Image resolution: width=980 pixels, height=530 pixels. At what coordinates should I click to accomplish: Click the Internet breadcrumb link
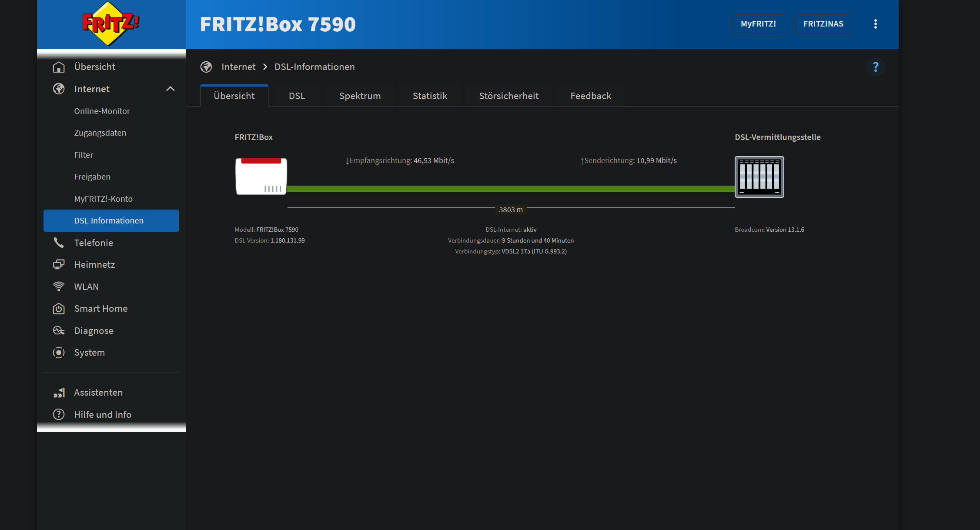pyautogui.click(x=238, y=67)
